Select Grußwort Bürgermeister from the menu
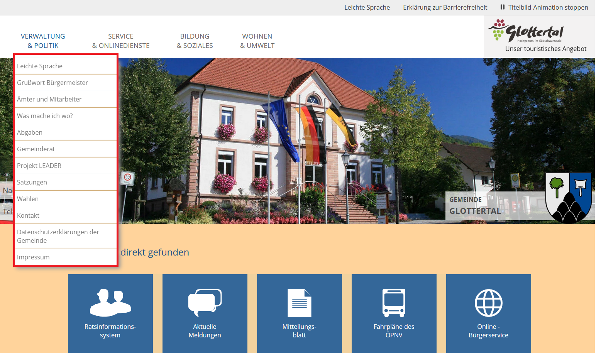Viewport: 601px width, 364px height. click(52, 83)
